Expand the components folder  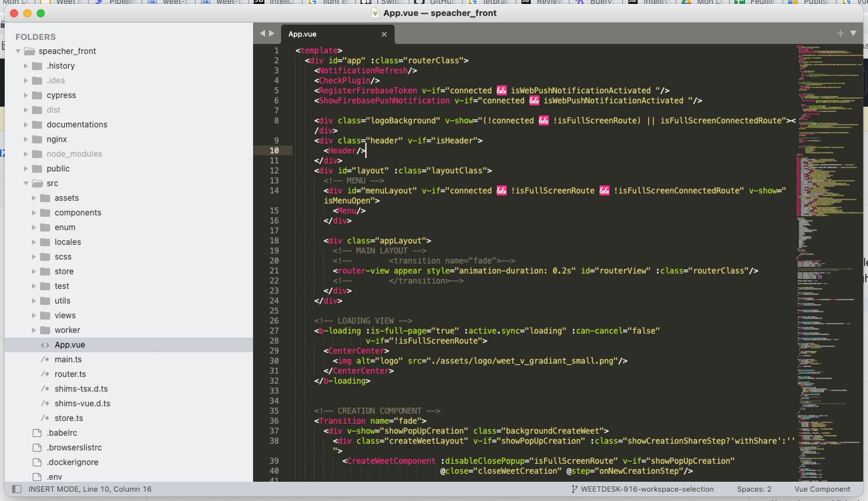click(34, 213)
